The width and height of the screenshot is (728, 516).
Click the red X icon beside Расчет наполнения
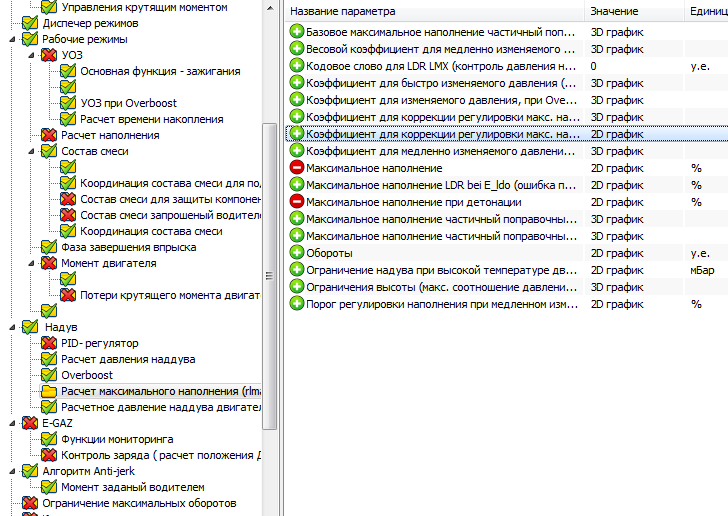pyautogui.click(x=49, y=135)
